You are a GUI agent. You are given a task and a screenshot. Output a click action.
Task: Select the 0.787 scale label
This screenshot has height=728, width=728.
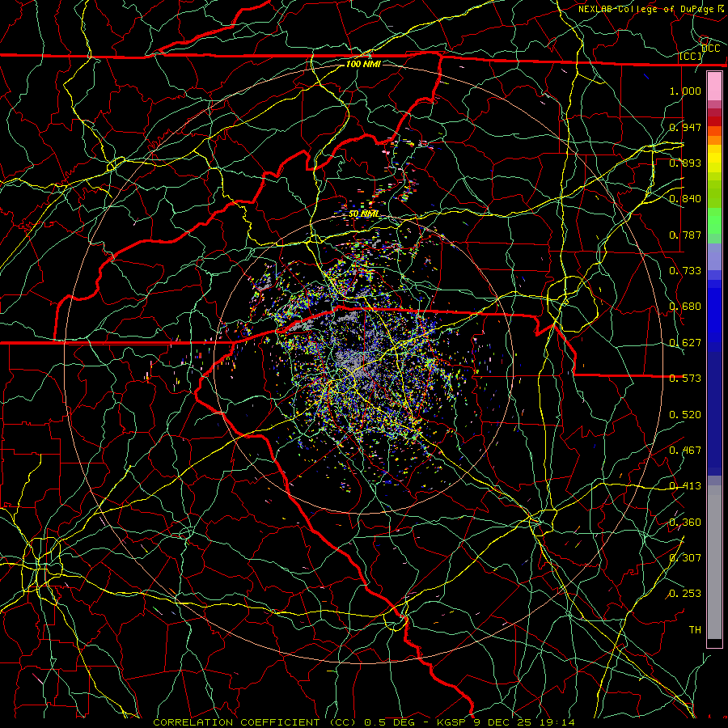coord(685,235)
